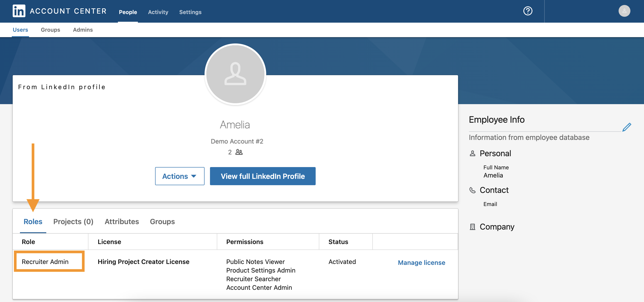
Task: Click Amelia's profile photo placeholder
Action: pyautogui.click(x=235, y=74)
